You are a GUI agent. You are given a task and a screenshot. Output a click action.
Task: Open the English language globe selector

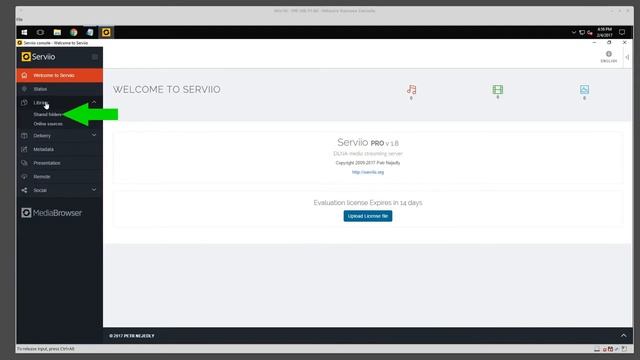pos(609,57)
